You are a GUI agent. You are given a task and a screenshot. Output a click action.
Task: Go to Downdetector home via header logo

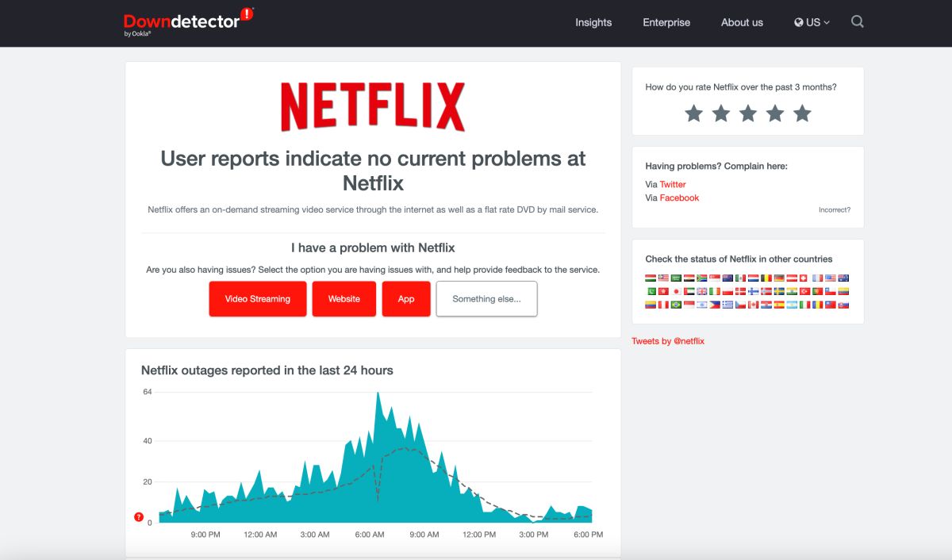(188, 22)
